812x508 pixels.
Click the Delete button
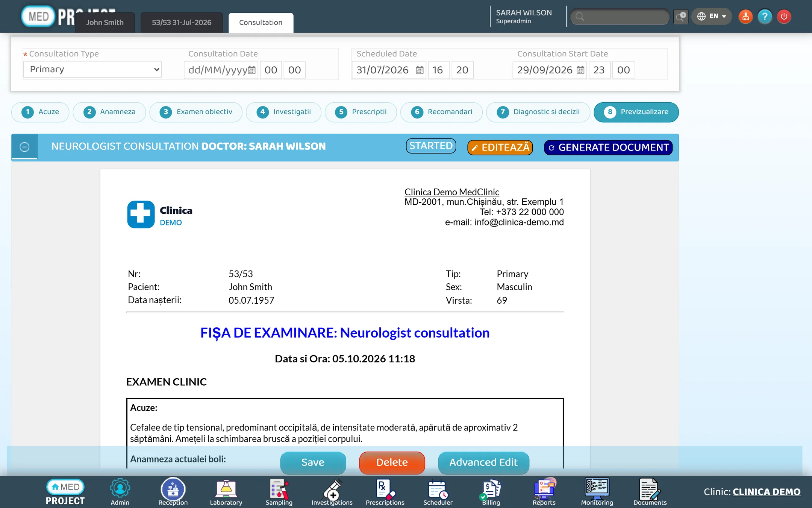(x=392, y=462)
